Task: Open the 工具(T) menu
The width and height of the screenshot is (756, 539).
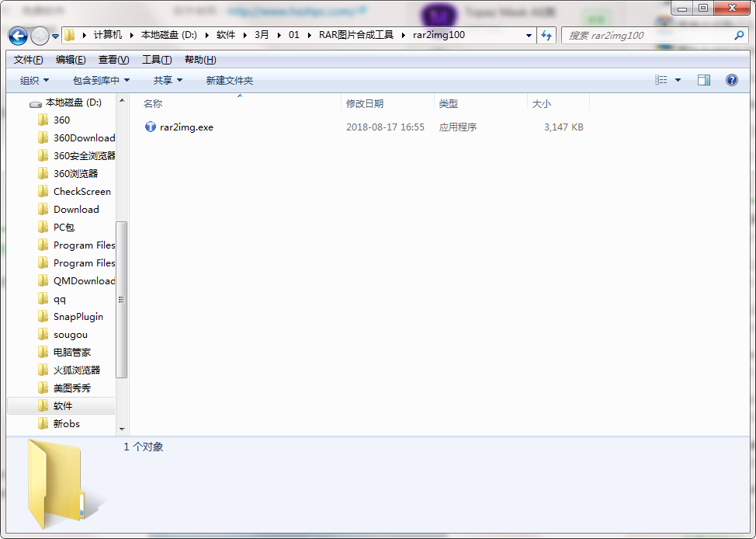Action: (157, 60)
